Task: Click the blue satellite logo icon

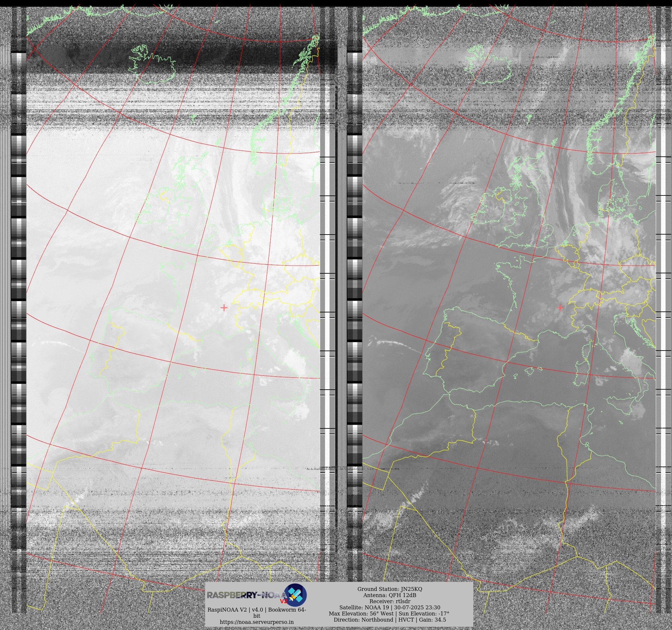Action: [x=295, y=595]
